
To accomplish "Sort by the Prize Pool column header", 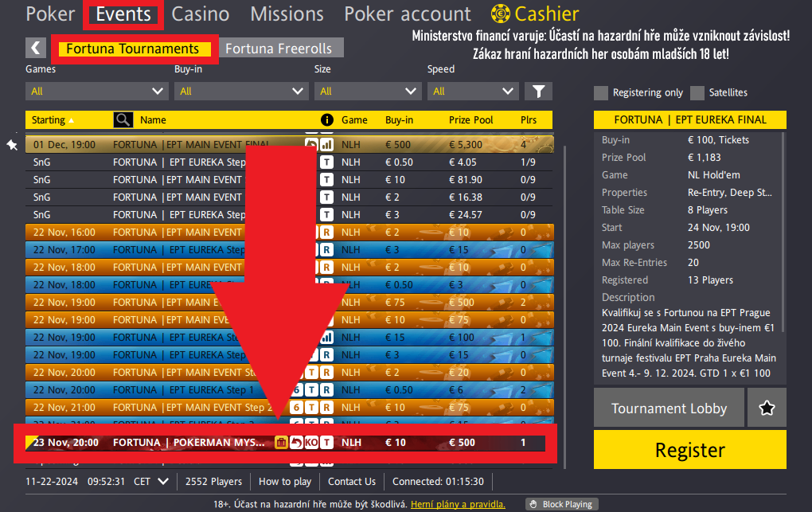I will [x=470, y=119].
